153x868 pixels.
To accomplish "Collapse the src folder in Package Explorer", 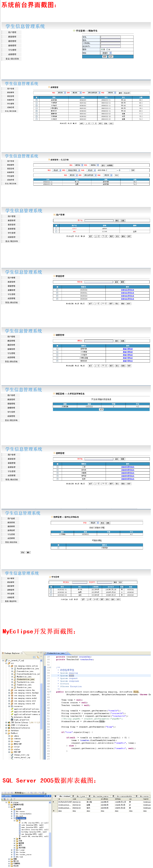I will [6, 663].
